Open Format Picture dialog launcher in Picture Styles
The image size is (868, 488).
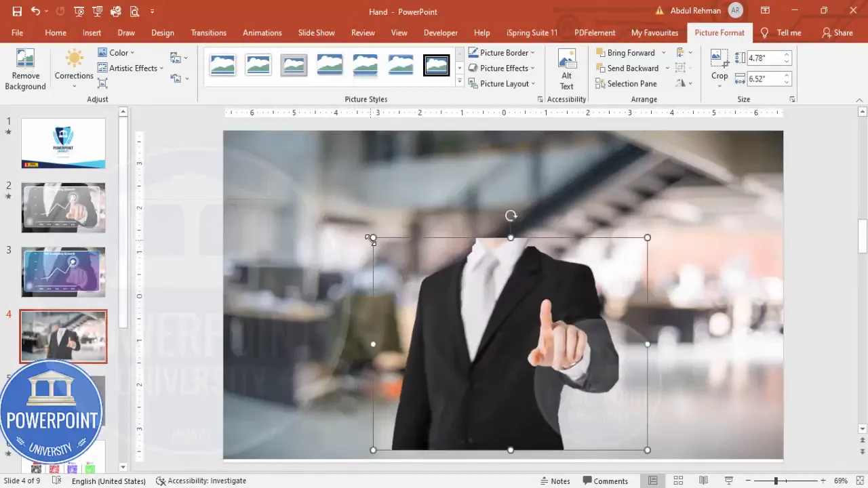[540, 100]
